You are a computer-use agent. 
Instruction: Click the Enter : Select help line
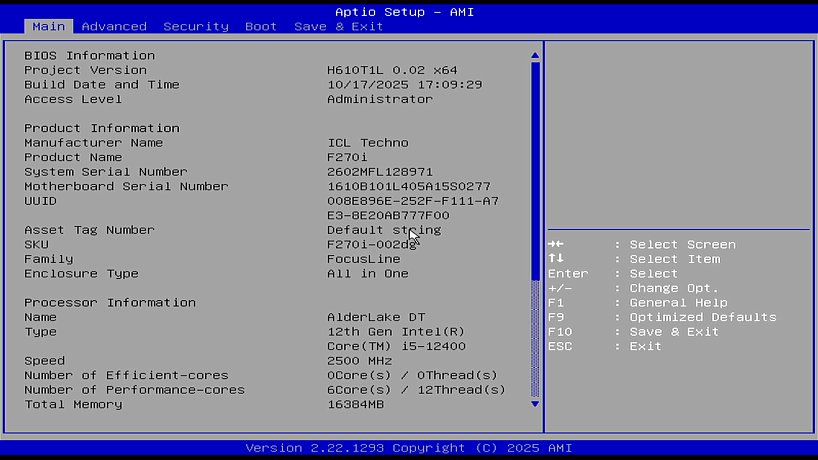point(613,274)
